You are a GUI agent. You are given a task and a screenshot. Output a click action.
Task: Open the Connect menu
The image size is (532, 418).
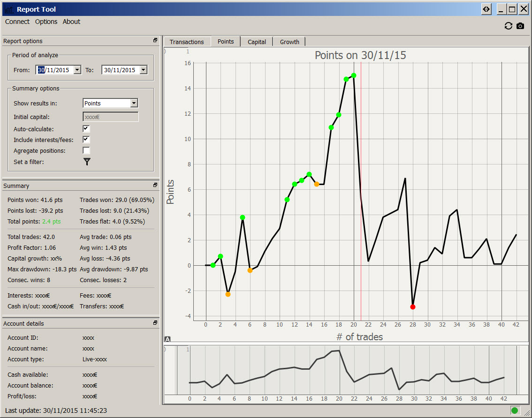17,22
